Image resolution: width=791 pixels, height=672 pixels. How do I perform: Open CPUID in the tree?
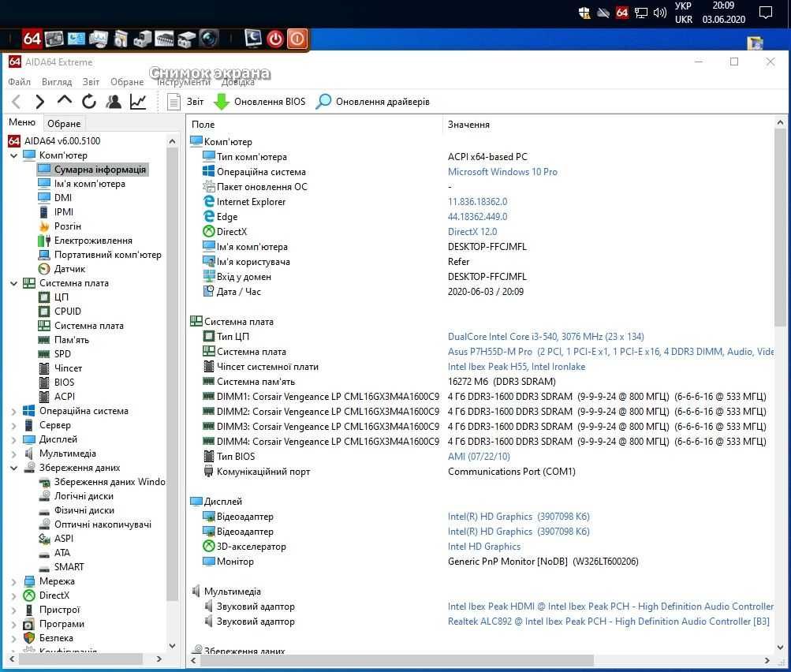(x=68, y=312)
